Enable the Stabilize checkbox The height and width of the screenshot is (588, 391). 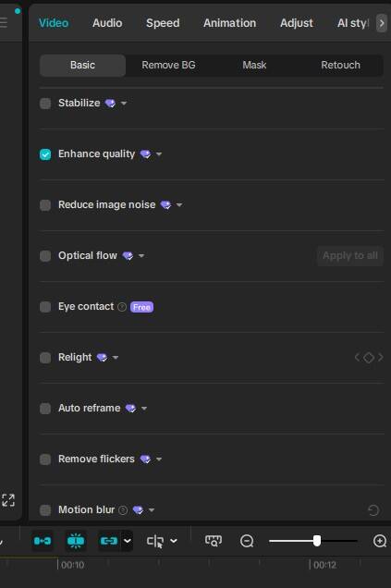tap(45, 104)
